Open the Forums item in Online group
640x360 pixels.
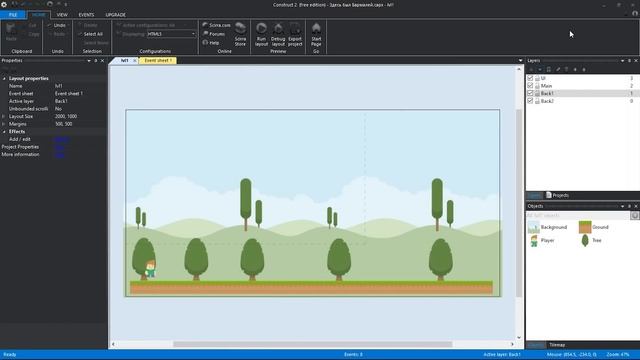(214, 34)
